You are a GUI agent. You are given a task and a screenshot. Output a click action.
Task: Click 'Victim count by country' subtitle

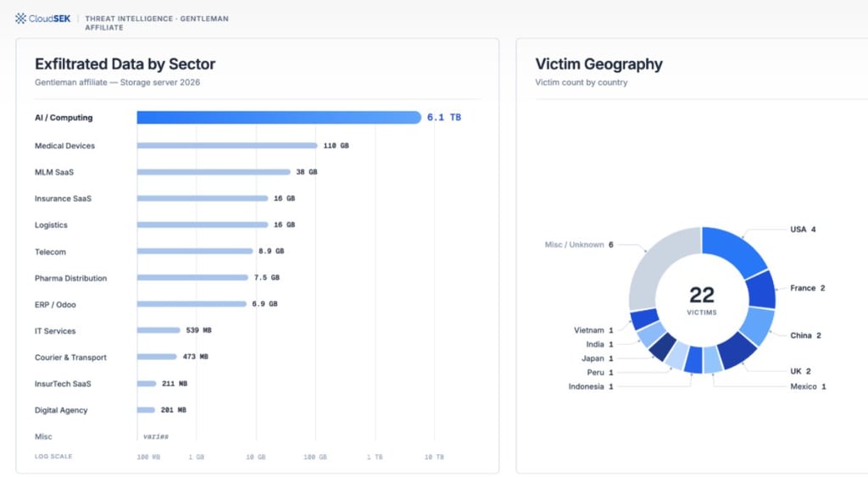581,82
